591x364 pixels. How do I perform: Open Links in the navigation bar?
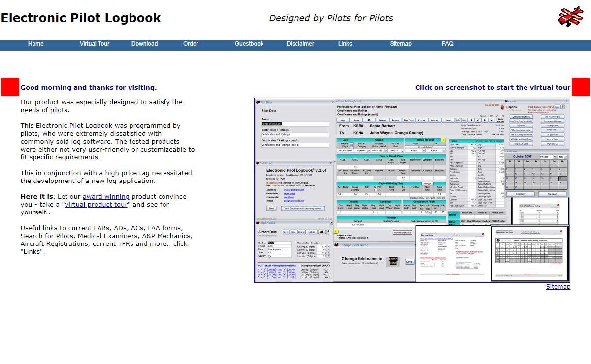click(x=345, y=44)
